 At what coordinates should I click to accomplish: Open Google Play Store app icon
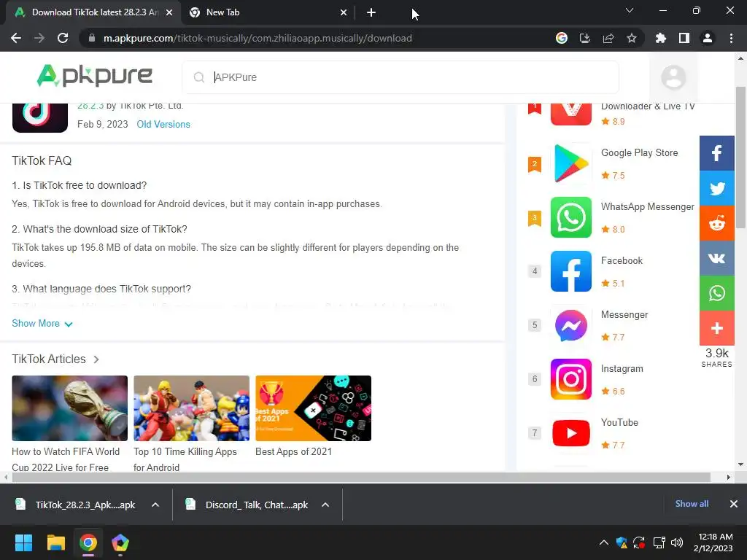coord(570,163)
